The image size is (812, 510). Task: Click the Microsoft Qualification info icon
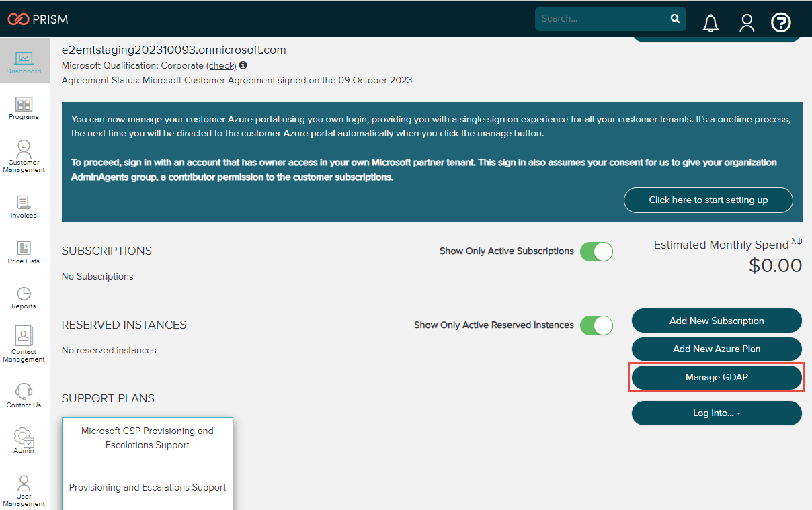pos(243,65)
